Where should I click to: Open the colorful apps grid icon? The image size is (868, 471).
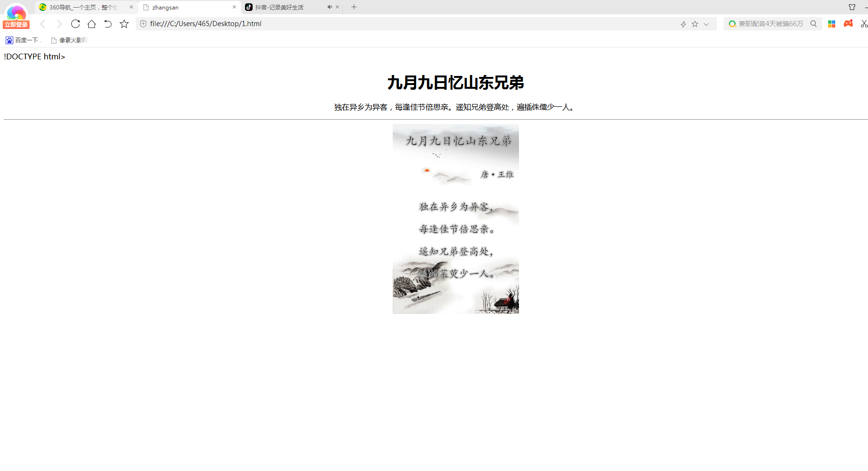pos(831,24)
